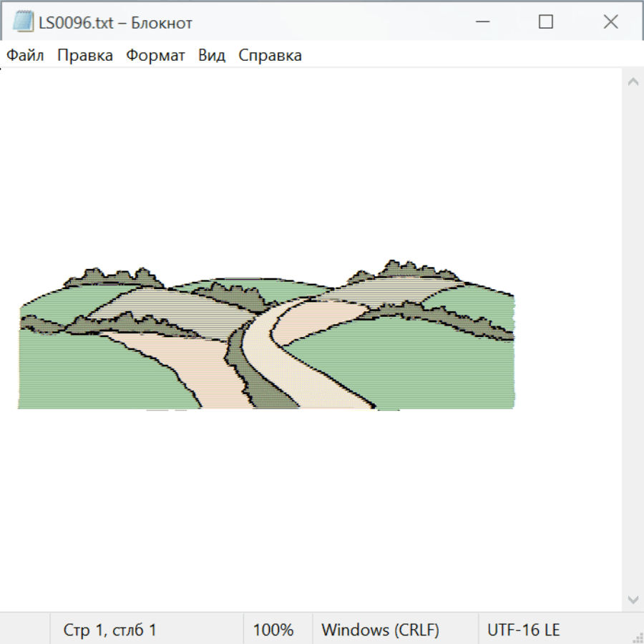Open the Вид menu
This screenshot has height=644, width=644.
coord(212,56)
